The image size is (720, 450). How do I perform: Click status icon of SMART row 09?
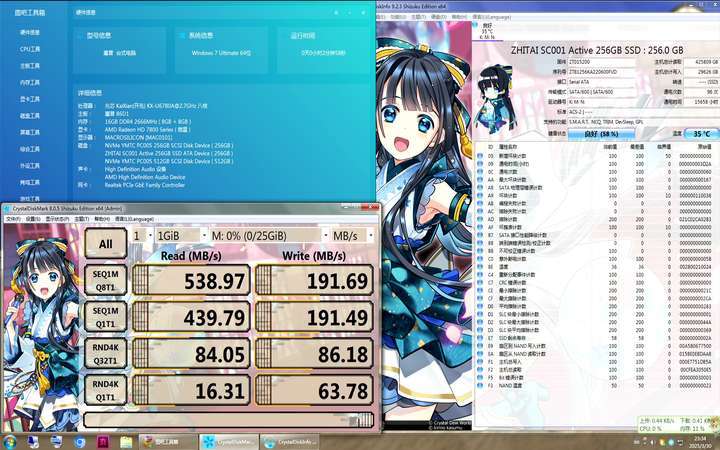pos(480,164)
